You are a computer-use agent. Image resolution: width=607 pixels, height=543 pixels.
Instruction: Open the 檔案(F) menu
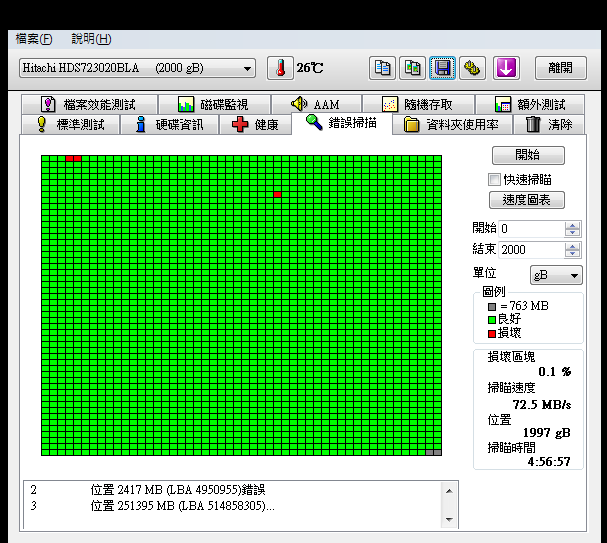34,39
